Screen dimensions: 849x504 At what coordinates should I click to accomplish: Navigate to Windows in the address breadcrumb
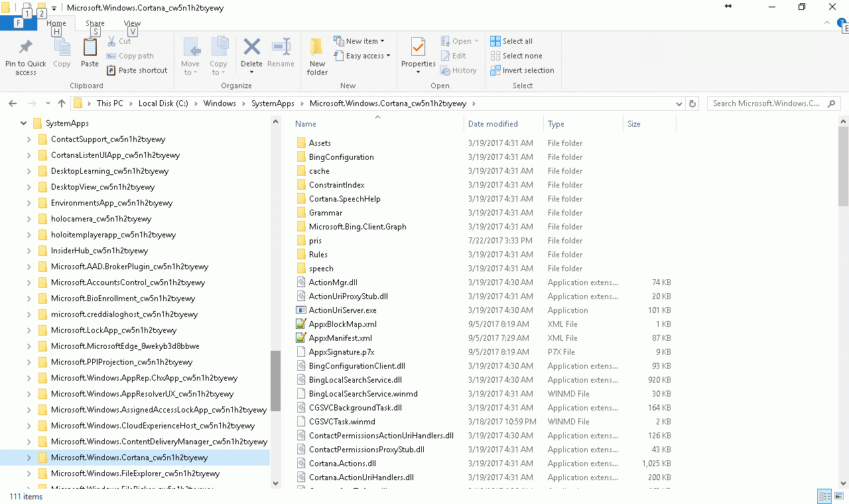coord(220,103)
